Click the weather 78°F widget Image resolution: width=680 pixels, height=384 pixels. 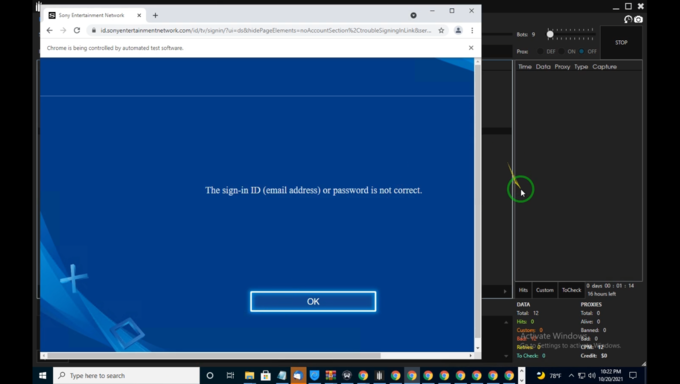549,375
